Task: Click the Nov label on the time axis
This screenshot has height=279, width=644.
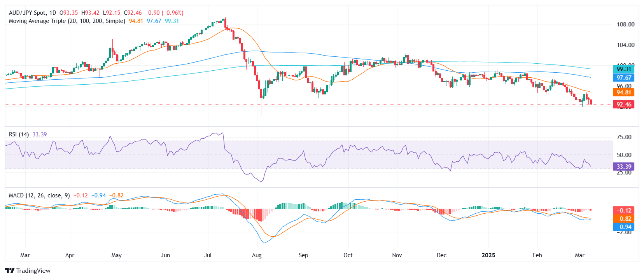Action: 397,255
